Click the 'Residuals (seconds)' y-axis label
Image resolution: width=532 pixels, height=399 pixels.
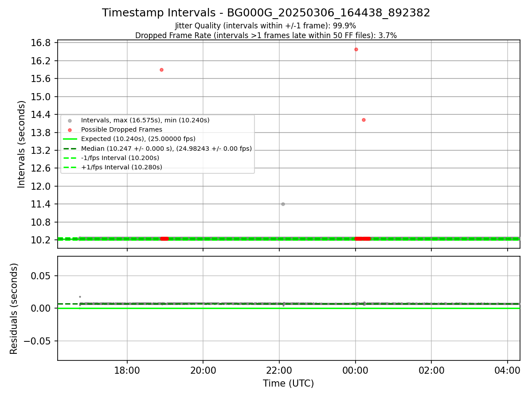(x=14, y=309)
